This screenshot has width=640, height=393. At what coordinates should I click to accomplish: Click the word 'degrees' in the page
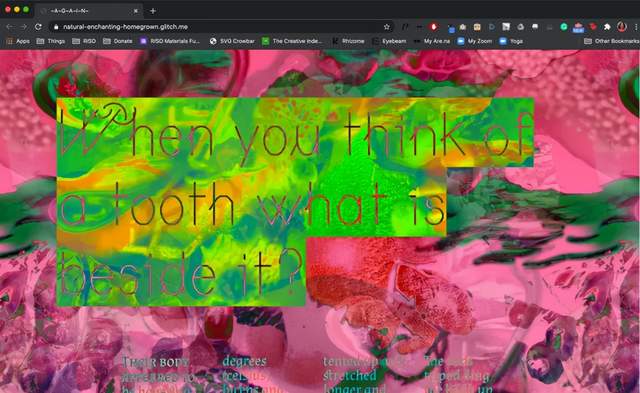(244, 361)
